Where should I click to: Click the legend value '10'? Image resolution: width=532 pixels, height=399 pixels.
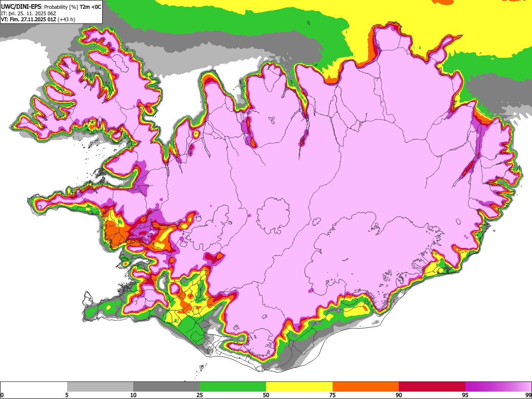pyautogui.click(x=133, y=395)
